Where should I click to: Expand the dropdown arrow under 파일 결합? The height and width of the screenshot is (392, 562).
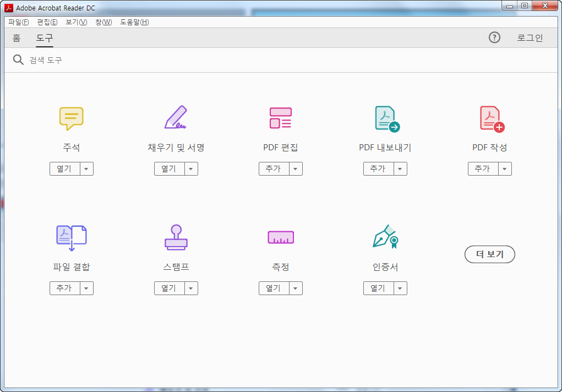click(86, 288)
